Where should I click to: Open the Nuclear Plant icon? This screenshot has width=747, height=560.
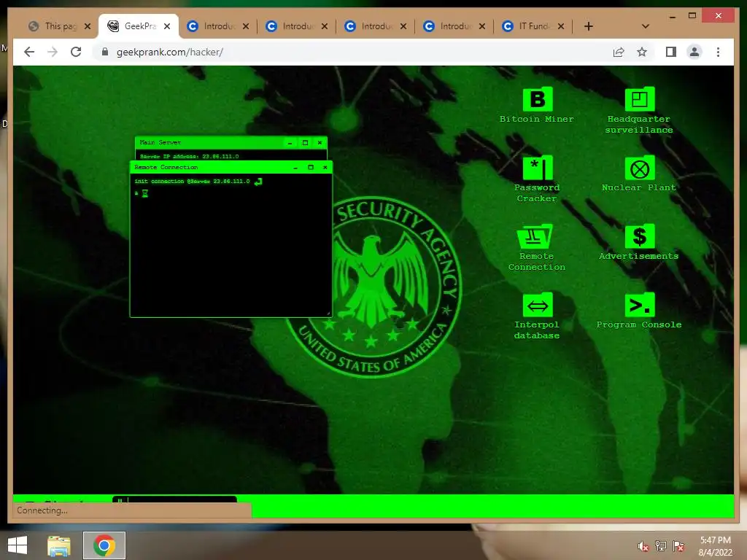point(639,174)
